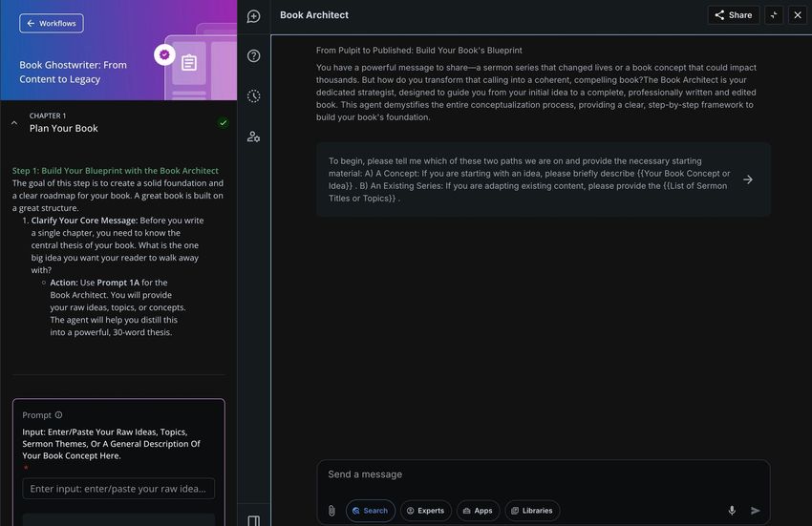Select the starter prompt beginning 'To begin, please tell me'
This screenshot has height=526, width=812.
(544, 179)
